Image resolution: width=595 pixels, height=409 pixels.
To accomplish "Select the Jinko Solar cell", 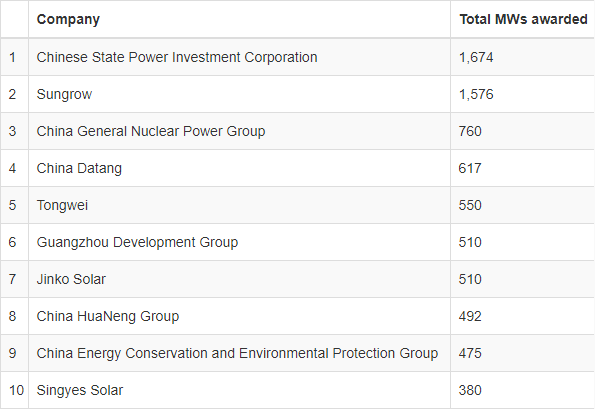I will click(x=239, y=279).
